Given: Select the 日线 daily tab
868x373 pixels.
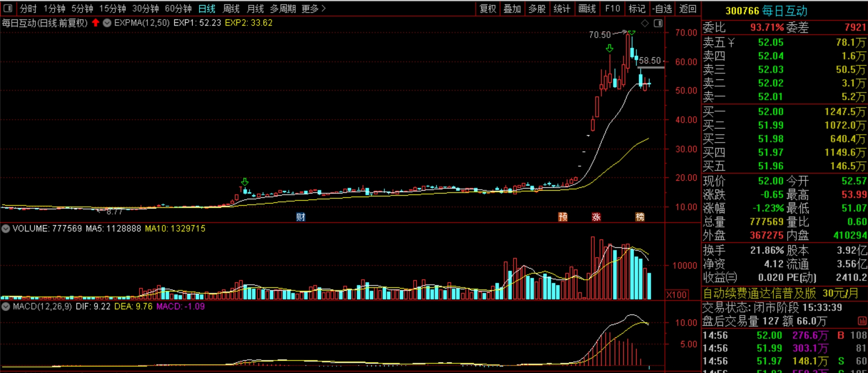Looking at the screenshot, I should 207,9.
